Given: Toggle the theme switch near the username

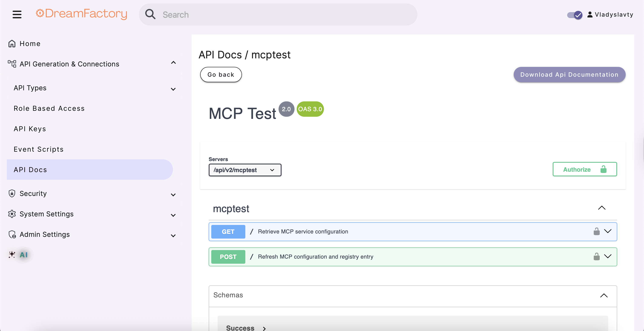Looking at the screenshot, I should pos(574,15).
